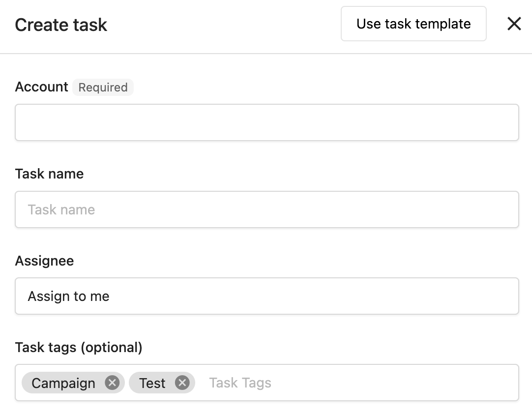Select the Campaign tag chip
This screenshot has height=417, width=532.
[73, 383]
